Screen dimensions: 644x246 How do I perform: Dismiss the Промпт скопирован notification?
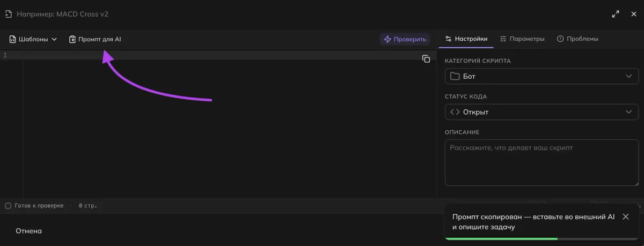tap(625, 217)
